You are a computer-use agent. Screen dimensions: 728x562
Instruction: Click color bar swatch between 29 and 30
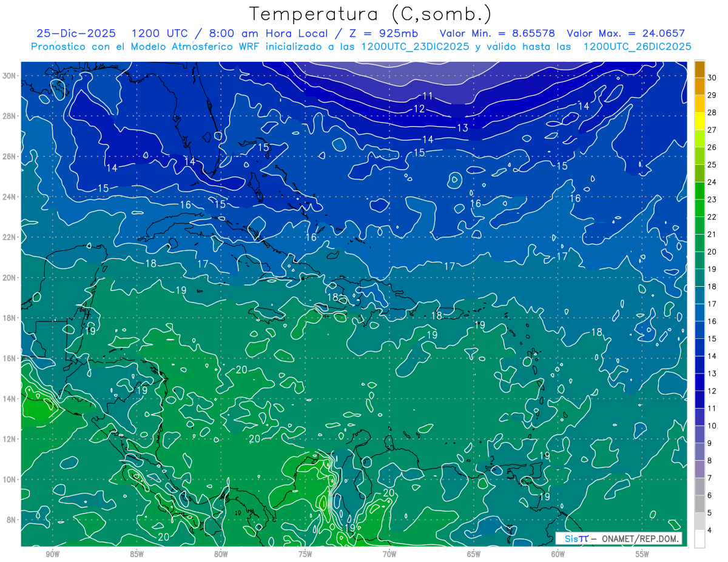699,86
